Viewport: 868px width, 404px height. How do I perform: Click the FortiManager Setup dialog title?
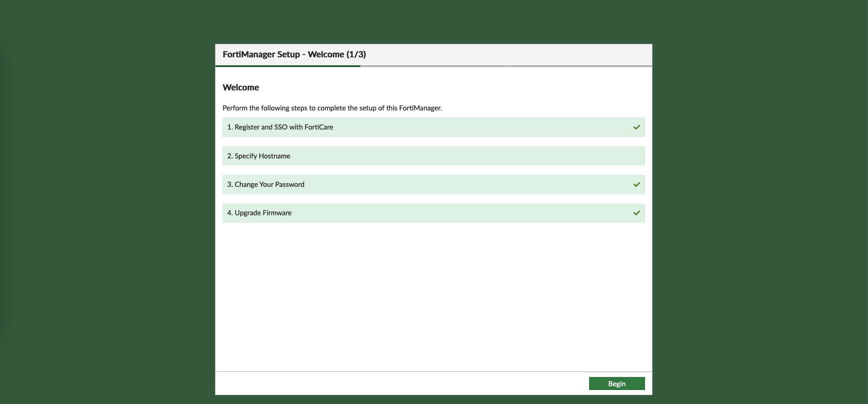pos(261,55)
